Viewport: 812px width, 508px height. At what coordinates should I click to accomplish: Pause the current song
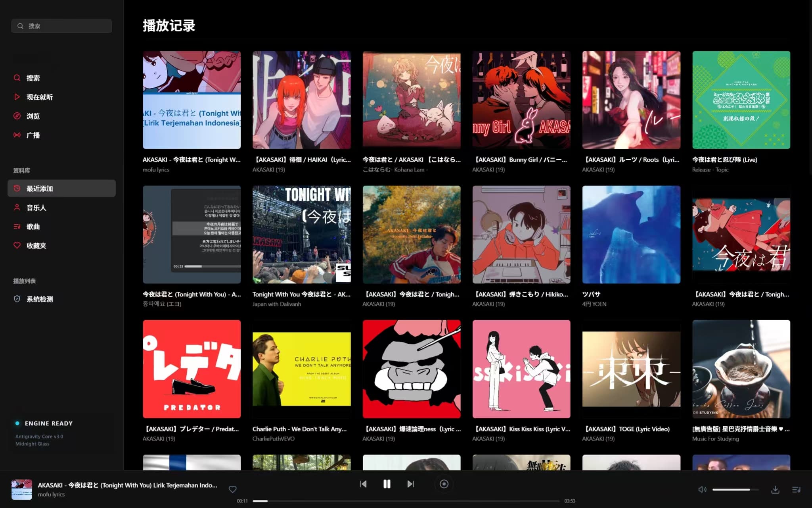pos(387,484)
